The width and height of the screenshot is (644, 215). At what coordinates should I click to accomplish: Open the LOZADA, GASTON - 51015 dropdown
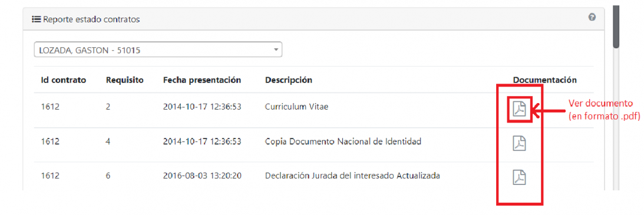pos(158,50)
